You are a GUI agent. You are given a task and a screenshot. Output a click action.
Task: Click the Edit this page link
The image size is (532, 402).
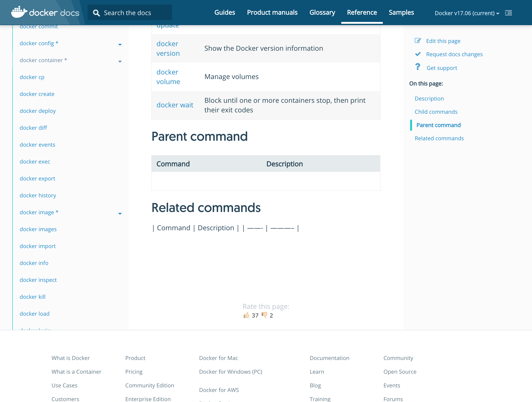pos(443,41)
